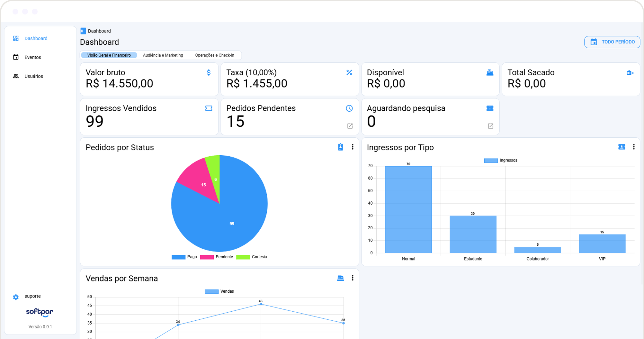Screen dimensions: 644x339
Task: Switch to the Operações e Check-in tab
Action: [215, 55]
